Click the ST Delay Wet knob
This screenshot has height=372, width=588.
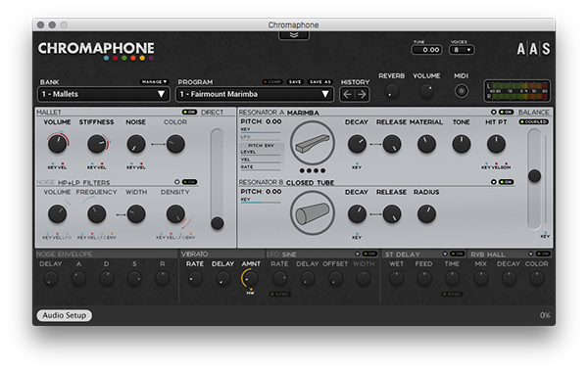(396, 278)
